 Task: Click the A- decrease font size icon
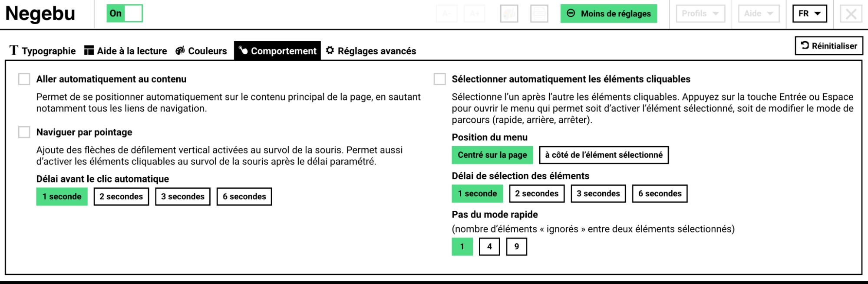(x=446, y=14)
